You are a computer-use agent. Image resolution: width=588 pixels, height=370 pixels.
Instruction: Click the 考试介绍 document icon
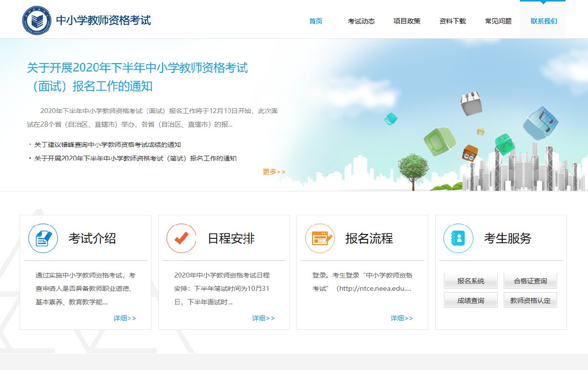point(43,238)
